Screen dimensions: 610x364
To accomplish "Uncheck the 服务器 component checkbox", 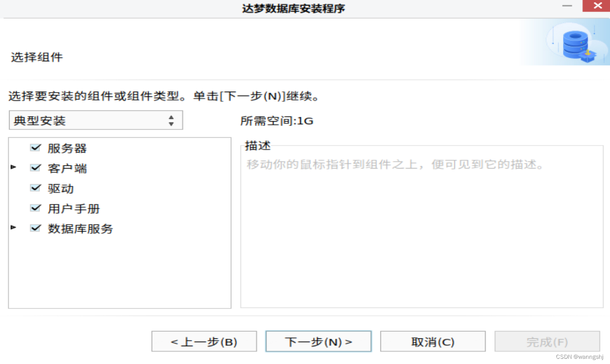I will [36, 148].
